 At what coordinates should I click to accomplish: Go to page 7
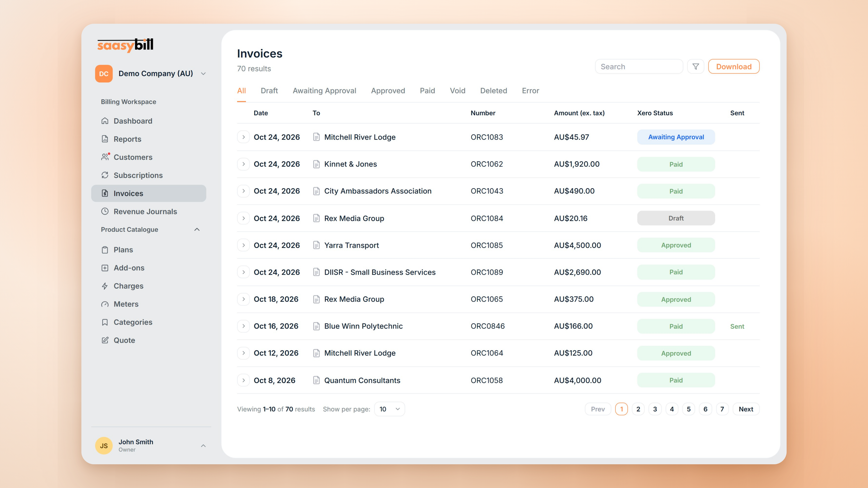pyautogui.click(x=722, y=409)
